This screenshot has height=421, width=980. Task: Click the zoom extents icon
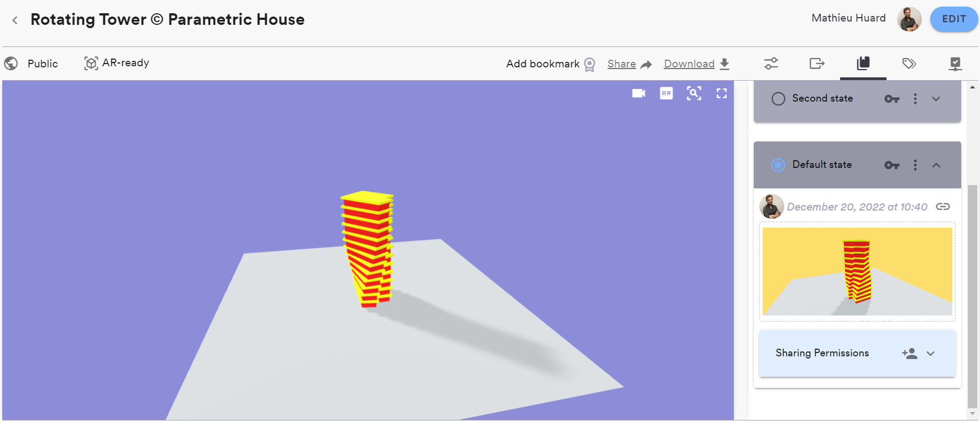pyautogui.click(x=694, y=93)
